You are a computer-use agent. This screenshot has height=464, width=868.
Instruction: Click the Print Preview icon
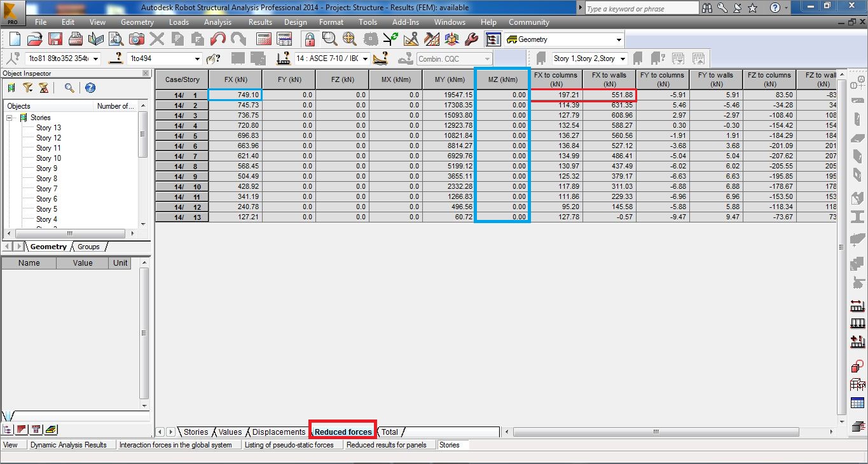pos(116,39)
